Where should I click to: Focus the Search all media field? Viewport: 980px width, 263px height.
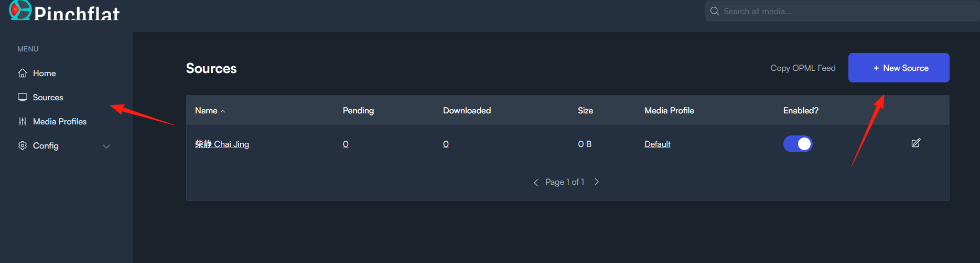[842, 11]
